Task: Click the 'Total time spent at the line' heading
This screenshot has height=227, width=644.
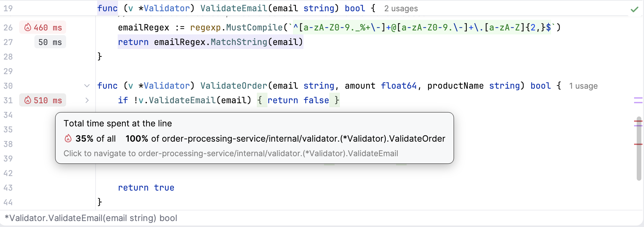Action: [118, 123]
